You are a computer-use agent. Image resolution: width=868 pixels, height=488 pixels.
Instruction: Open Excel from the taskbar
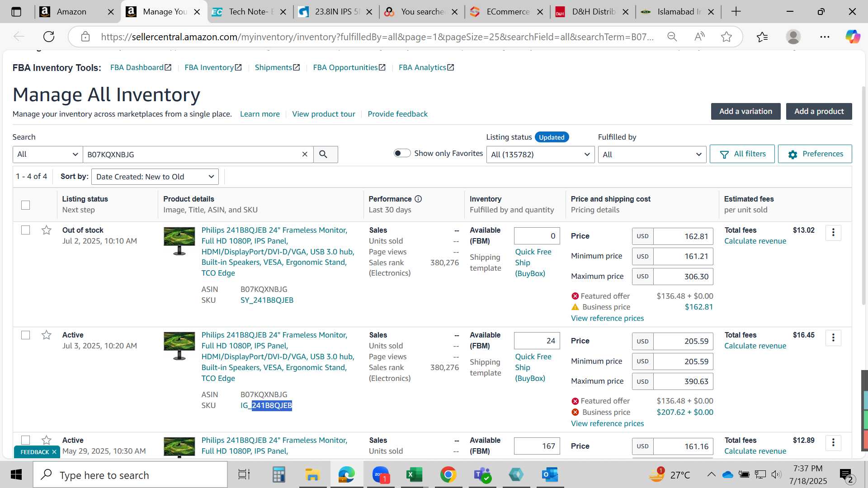click(414, 475)
